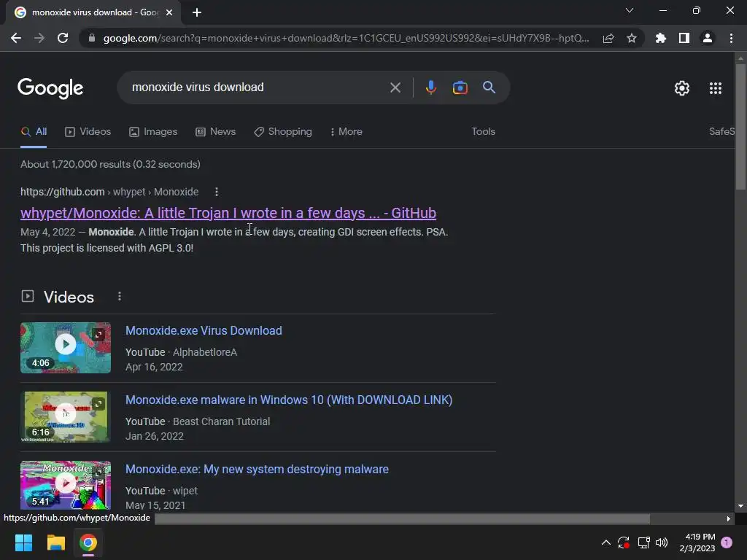
Task: Open the network icon in tray
Action: (x=643, y=542)
